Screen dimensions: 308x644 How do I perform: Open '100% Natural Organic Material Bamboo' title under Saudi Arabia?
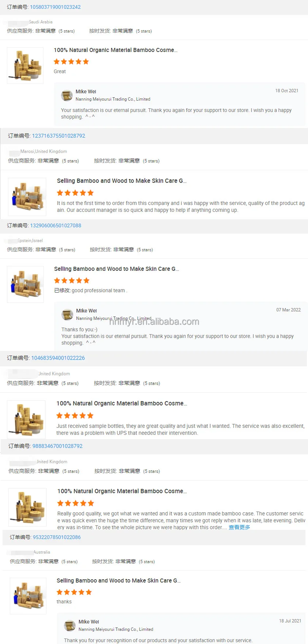115,50
